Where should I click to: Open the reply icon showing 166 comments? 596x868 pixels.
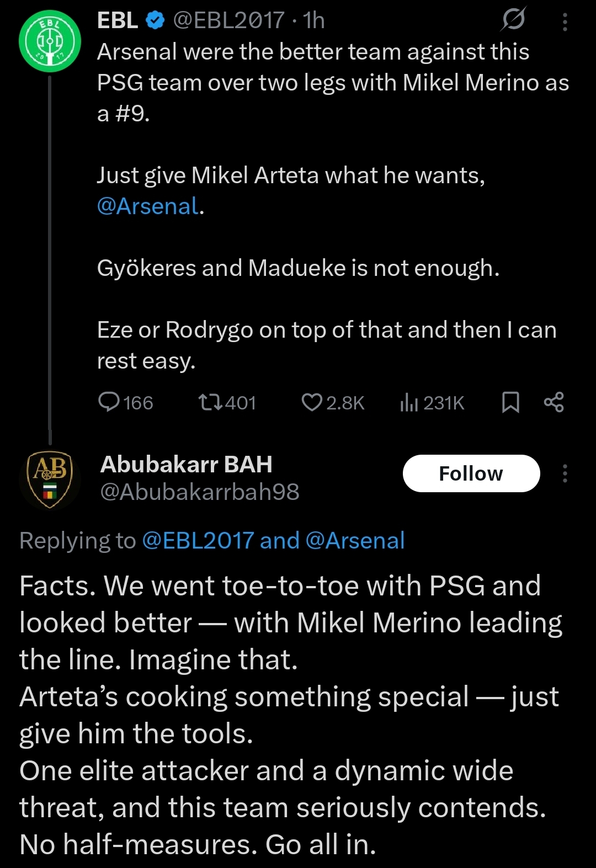(109, 402)
